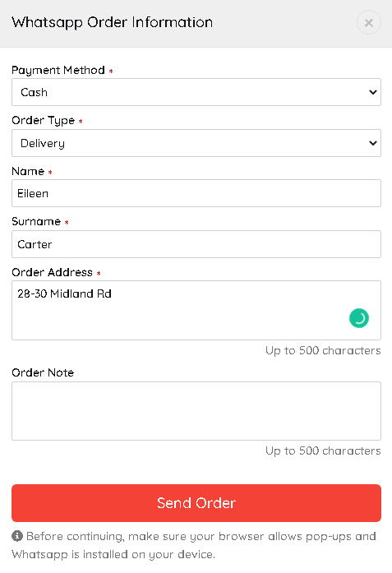Click the Order Type chevron arrow

pos(372,143)
